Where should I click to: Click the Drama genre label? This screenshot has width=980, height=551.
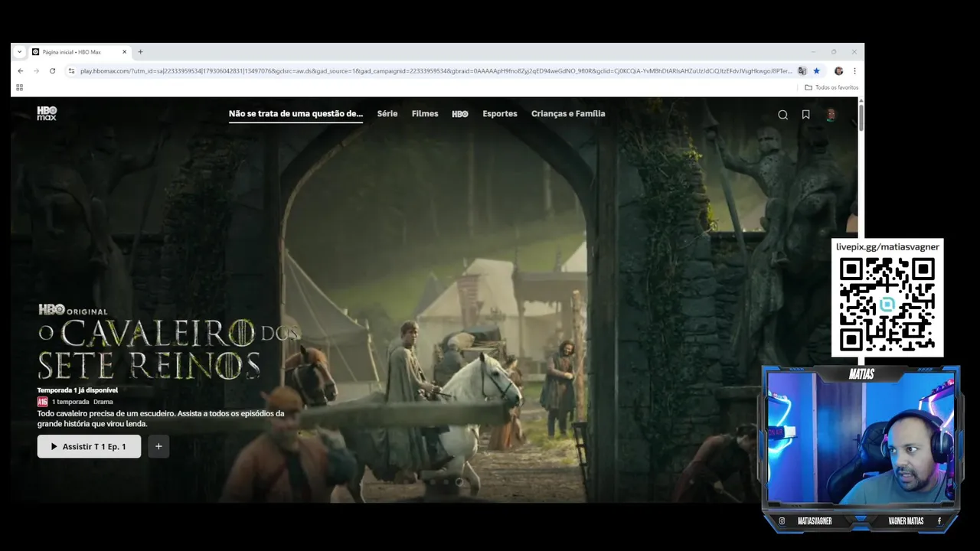[103, 402]
